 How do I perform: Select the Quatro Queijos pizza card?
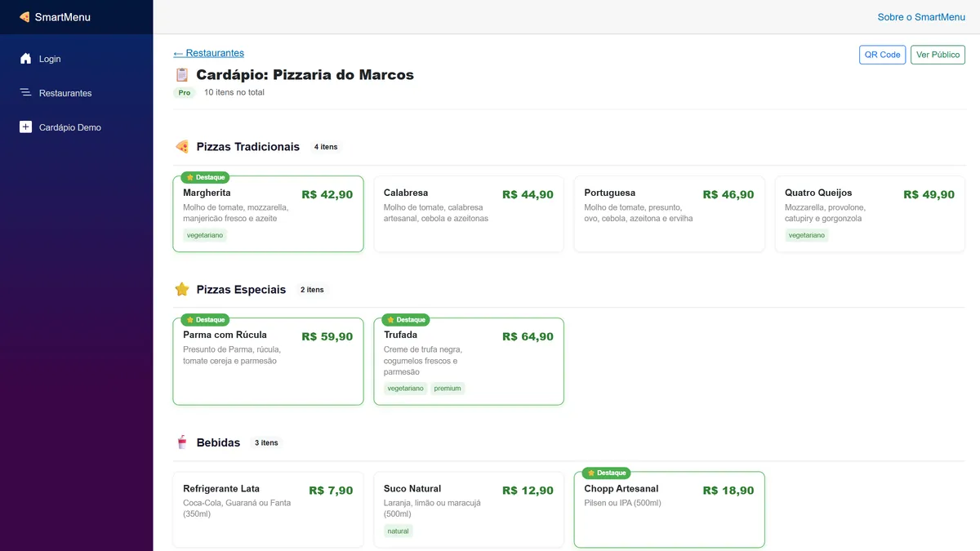coord(870,214)
